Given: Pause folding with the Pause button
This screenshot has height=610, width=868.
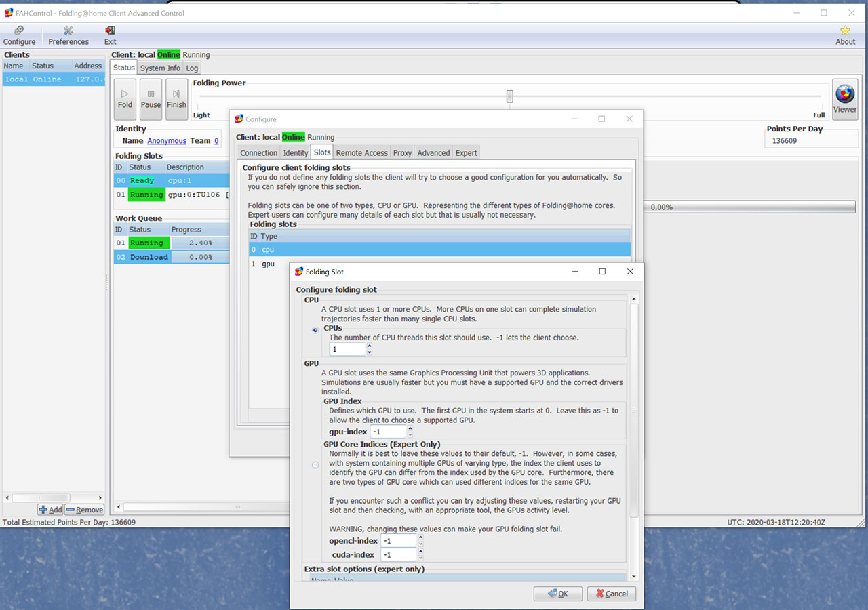Looking at the screenshot, I should coord(151,99).
